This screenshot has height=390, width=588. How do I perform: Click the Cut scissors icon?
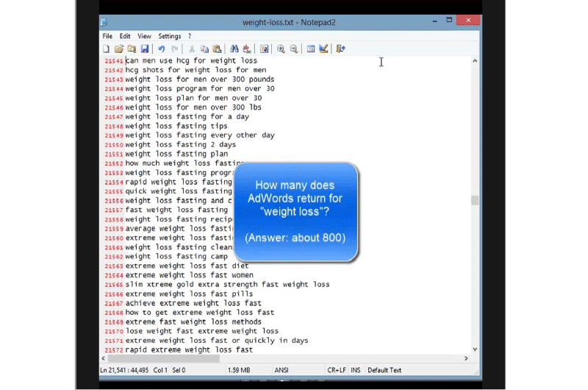click(x=192, y=49)
